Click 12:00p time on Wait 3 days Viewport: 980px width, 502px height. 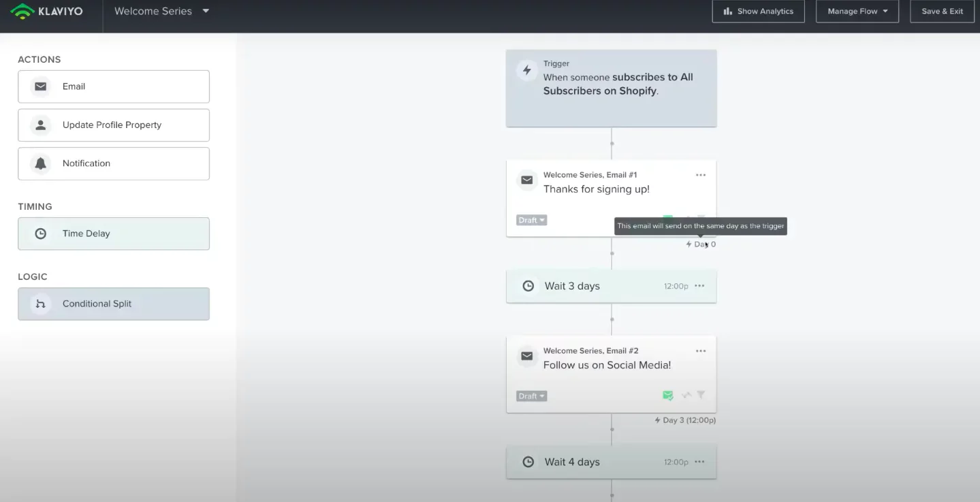(x=676, y=286)
